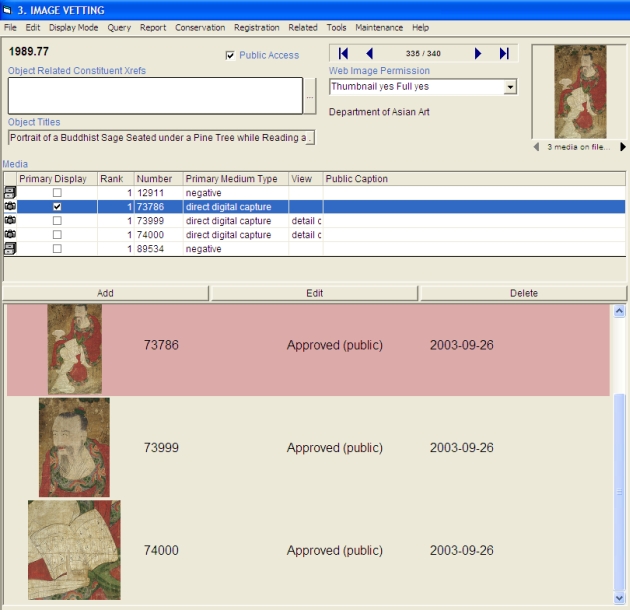Screen dimensions: 630x610
Task: Select the 74000 book detail thumbnail
Action: point(74,549)
